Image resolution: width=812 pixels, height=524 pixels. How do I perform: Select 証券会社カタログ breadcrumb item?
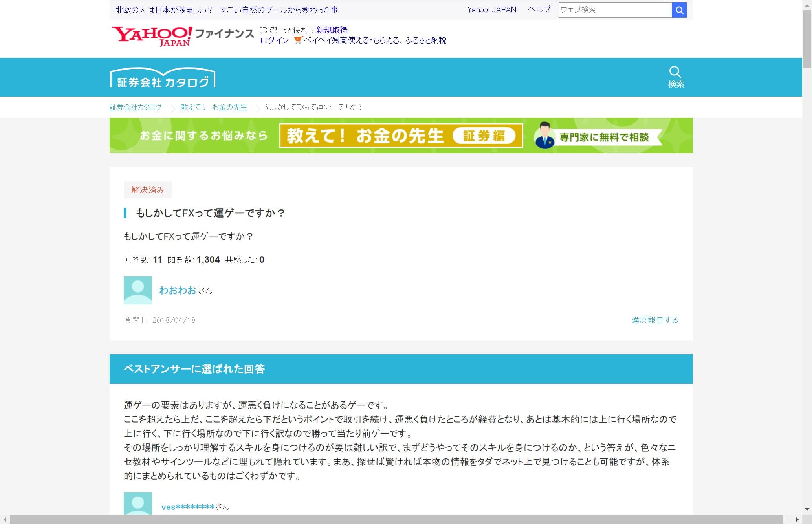click(x=136, y=107)
